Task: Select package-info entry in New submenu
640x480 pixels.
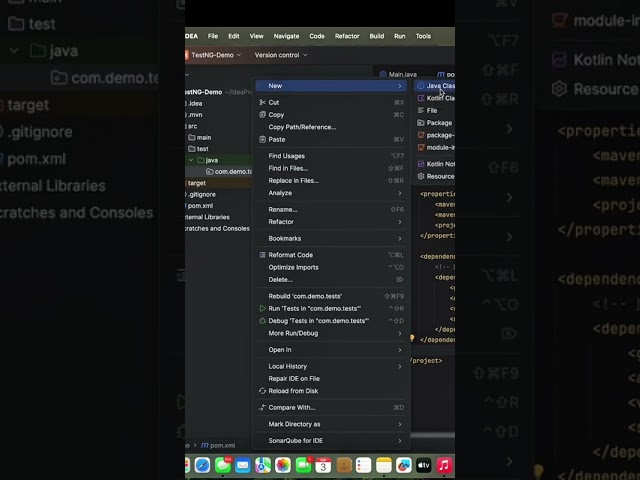Action: (x=435, y=135)
